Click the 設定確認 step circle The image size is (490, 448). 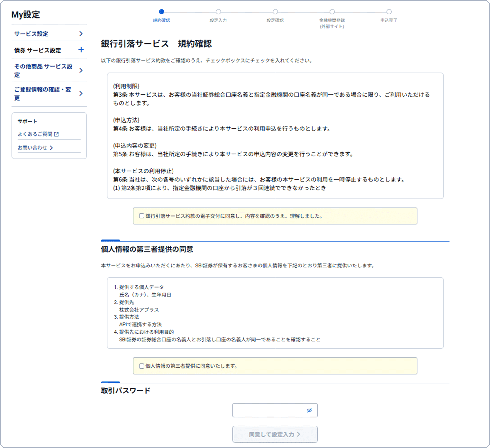[275, 12]
